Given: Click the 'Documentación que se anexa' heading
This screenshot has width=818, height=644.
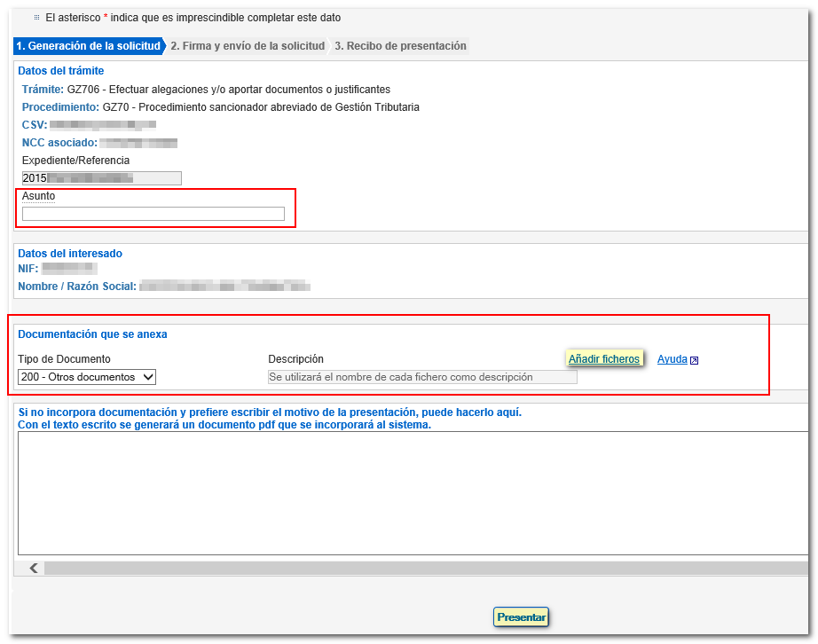Looking at the screenshot, I should (x=92, y=334).
